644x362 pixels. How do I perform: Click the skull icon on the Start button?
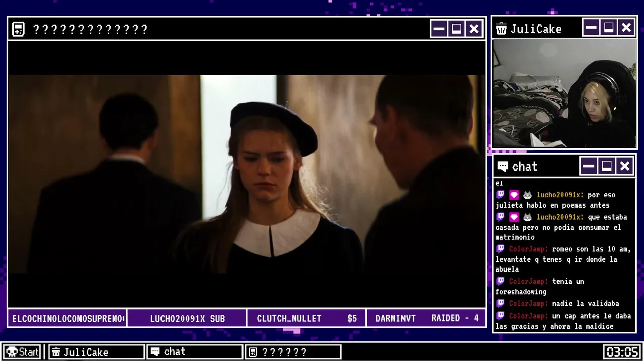click(x=12, y=352)
